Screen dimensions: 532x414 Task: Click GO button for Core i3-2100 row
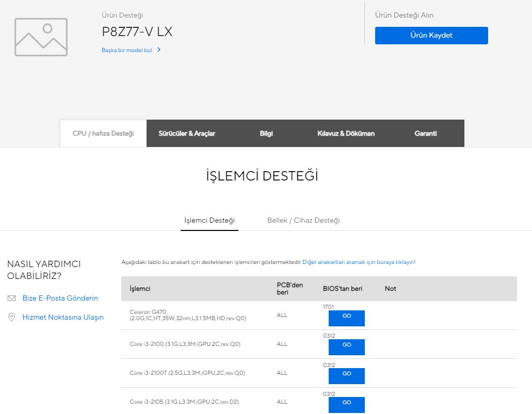point(346,347)
